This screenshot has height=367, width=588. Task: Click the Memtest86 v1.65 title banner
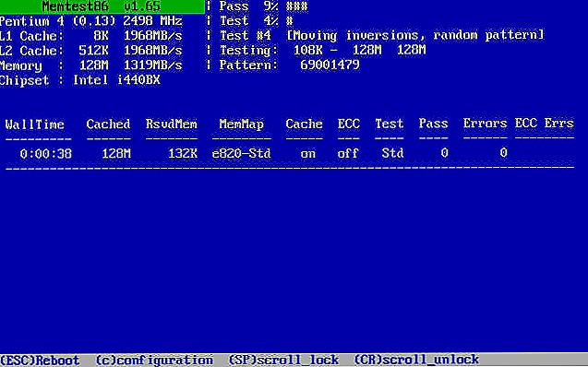[102, 6]
